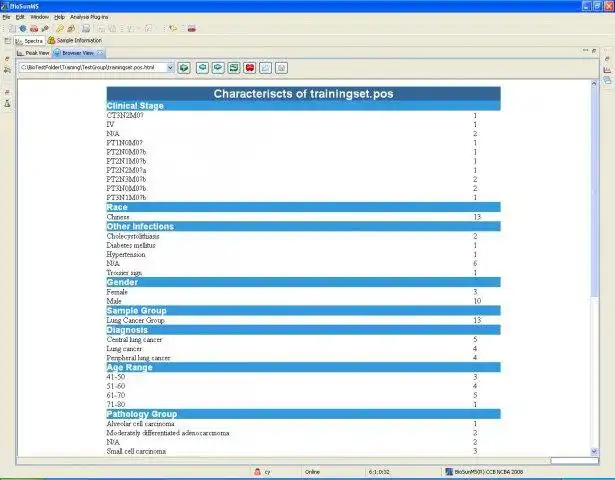Close the Browser View tab

click(x=100, y=53)
